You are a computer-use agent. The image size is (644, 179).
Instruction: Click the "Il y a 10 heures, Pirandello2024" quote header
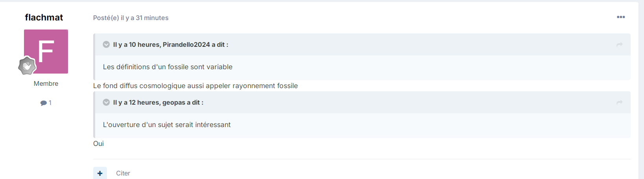click(x=171, y=45)
